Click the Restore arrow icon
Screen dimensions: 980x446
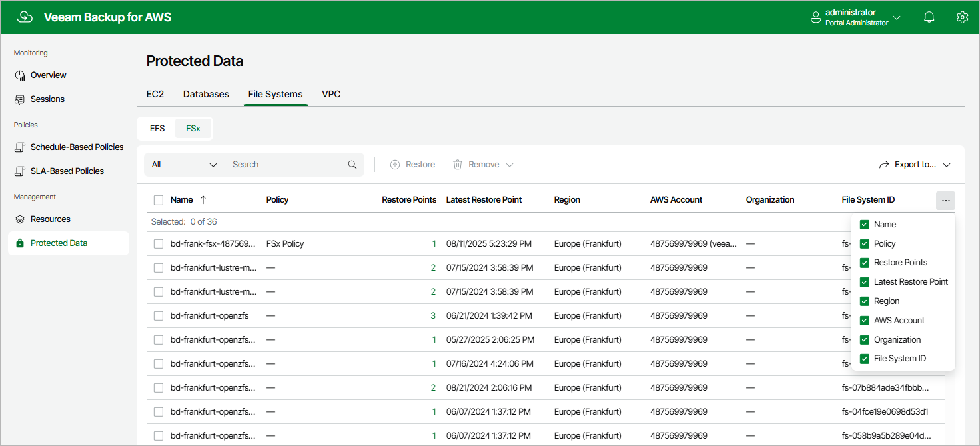[395, 165]
